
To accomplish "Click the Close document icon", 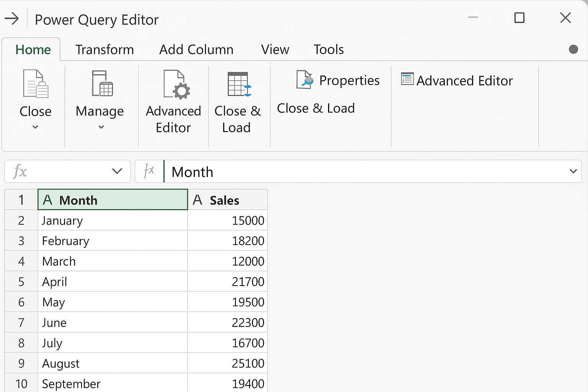I will [36, 84].
